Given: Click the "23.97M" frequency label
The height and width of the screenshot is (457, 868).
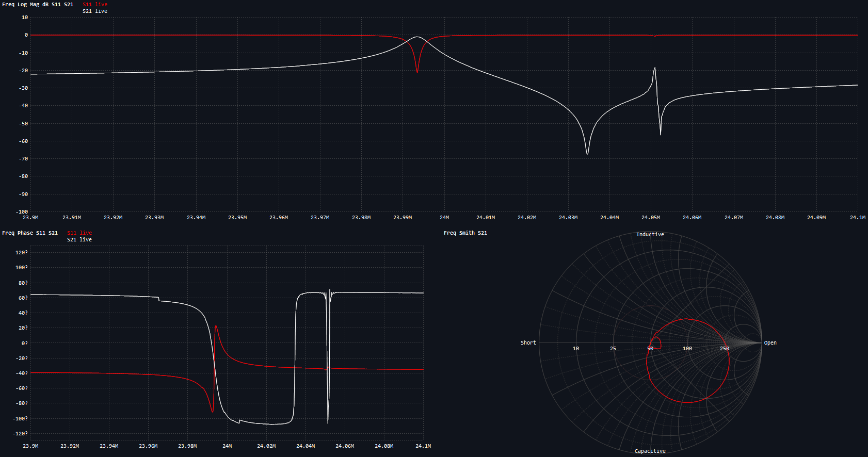Looking at the screenshot, I should 320,217.
